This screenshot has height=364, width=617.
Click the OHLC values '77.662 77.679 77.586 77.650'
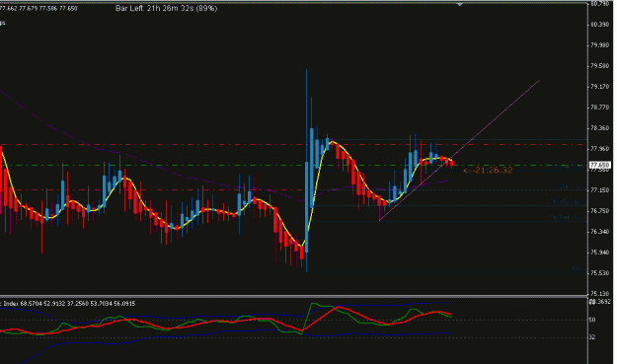[39, 8]
